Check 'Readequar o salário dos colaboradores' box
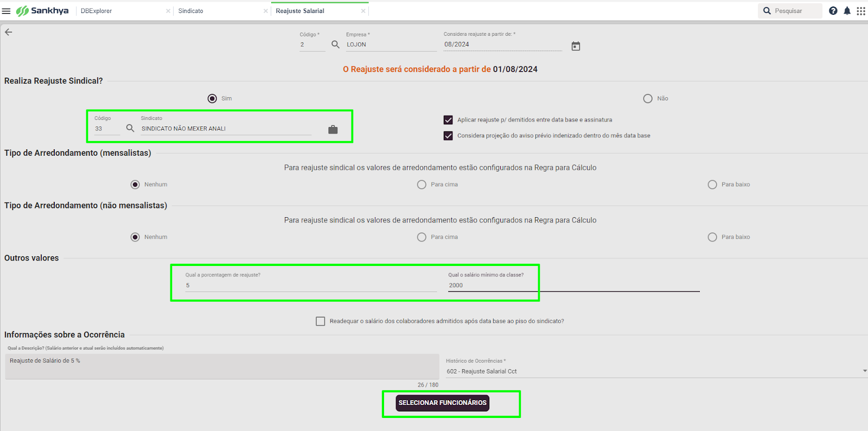 tap(321, 321)
